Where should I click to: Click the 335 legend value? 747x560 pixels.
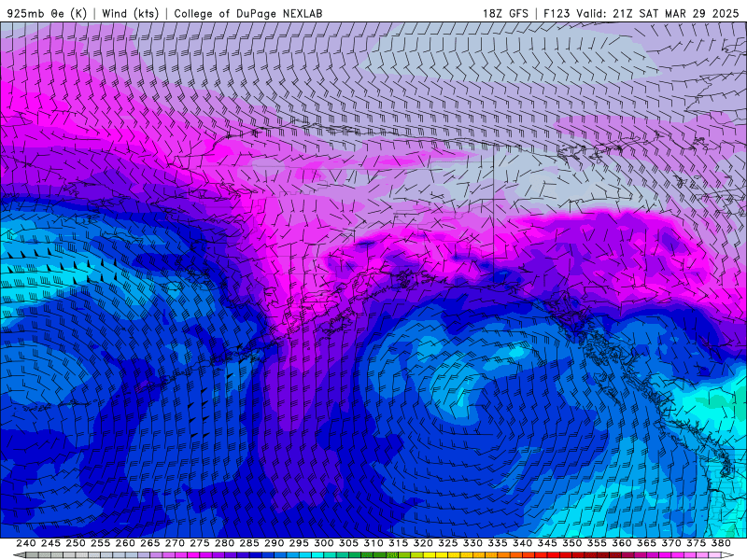[498, 543]
